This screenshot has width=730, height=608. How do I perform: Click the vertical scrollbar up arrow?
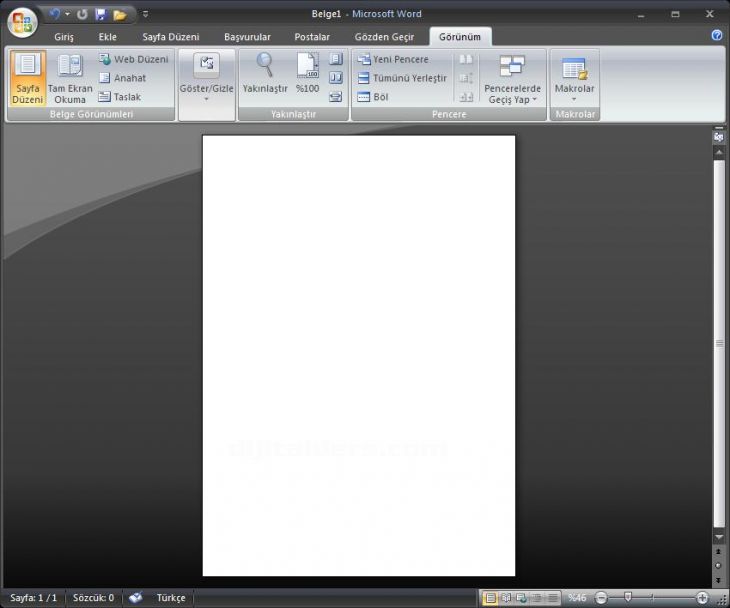click(x=719, y=152)
